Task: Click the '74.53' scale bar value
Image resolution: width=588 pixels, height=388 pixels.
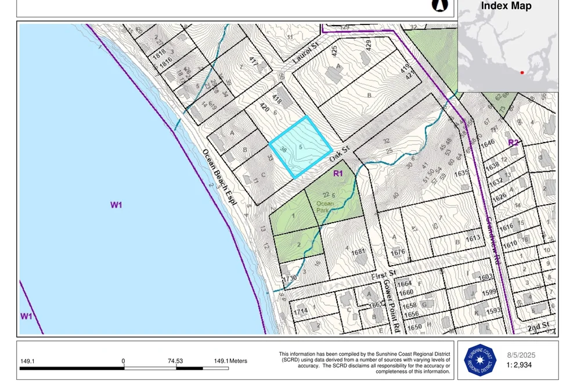Action: click(175, 361)
